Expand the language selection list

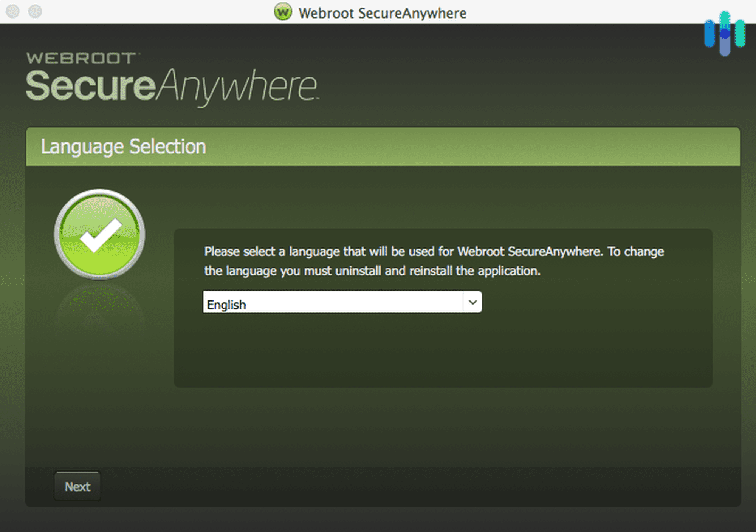pyautogui.click(x=472, y=302)
